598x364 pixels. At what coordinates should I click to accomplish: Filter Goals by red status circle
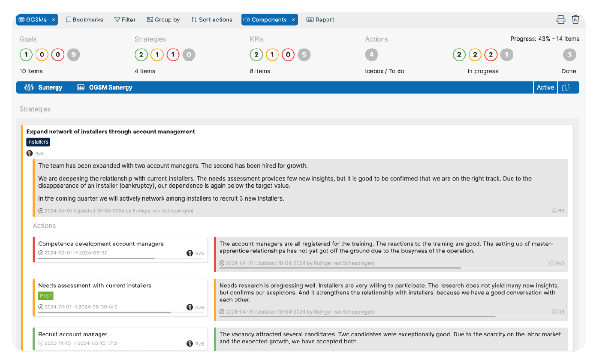[x=58, y=55]
